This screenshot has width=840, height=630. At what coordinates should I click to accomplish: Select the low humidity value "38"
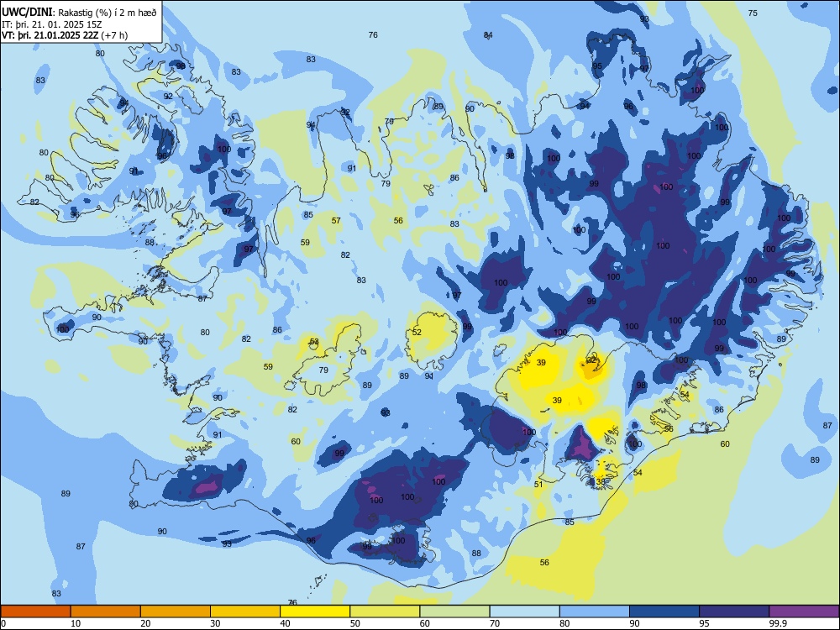tap(601, 481)
